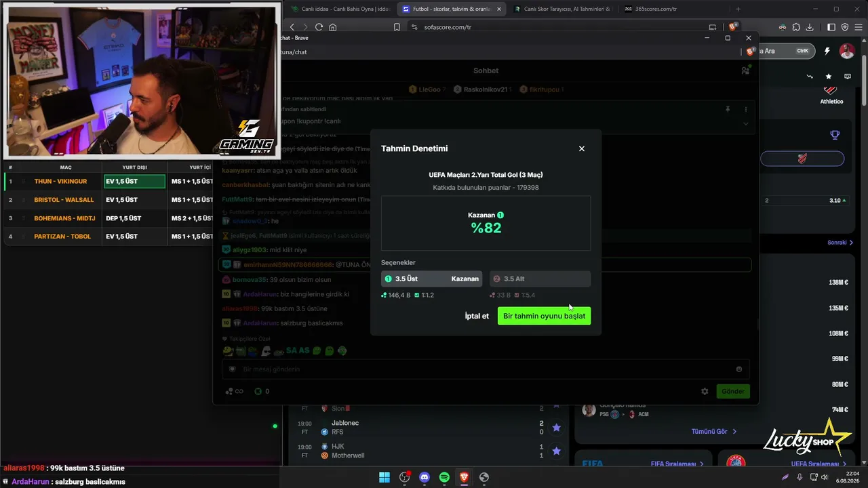Switch to the Canlı iddaa tab
The image size is (868, 488).
click(340, 9)
